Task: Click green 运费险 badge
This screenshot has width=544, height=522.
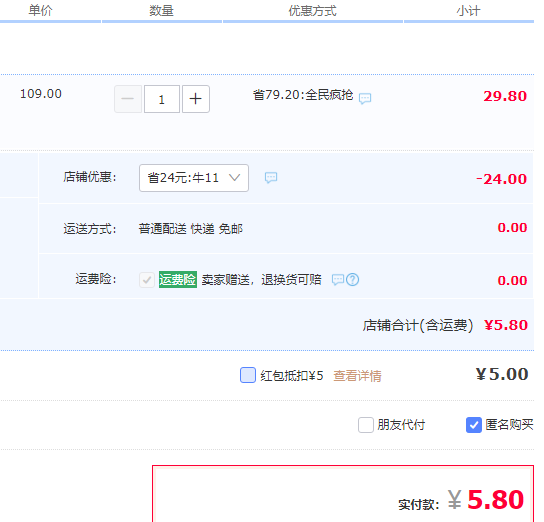Action: pos(178,279)
